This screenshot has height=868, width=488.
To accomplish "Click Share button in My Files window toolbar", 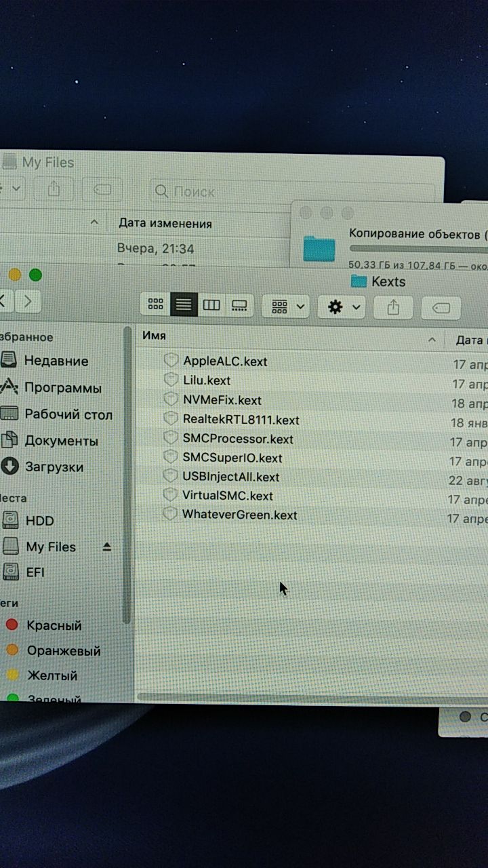I will click(x=54, y=189).
